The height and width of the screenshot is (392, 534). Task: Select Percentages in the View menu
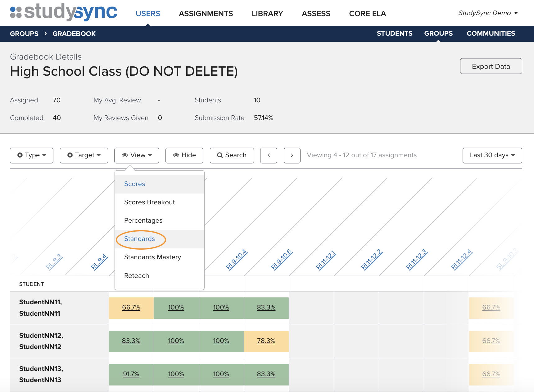143,220
